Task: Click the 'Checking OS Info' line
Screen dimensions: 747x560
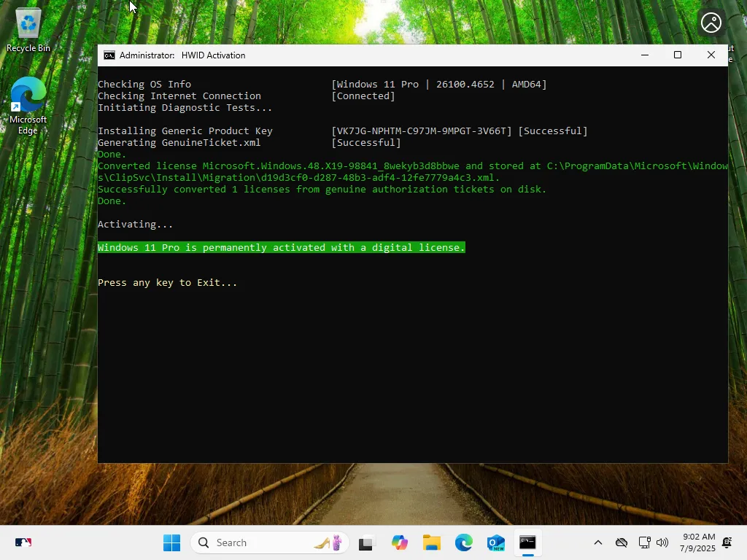Action: 144,85
